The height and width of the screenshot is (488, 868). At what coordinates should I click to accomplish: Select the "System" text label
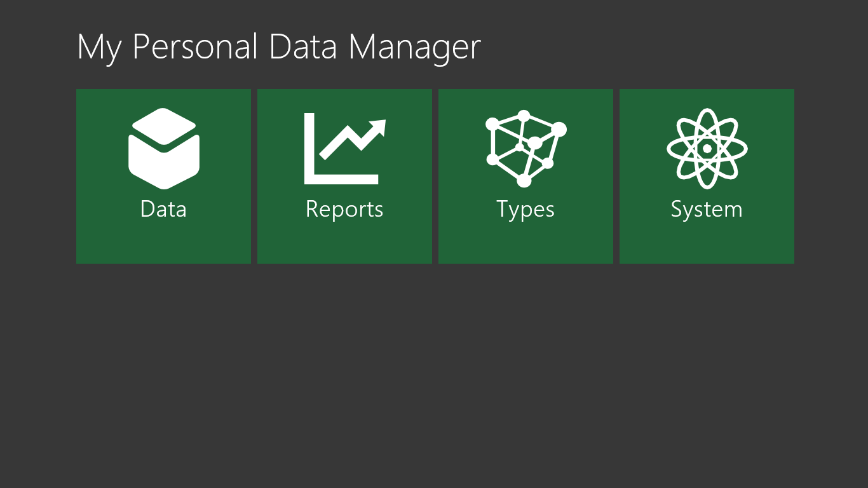[707, 210]
